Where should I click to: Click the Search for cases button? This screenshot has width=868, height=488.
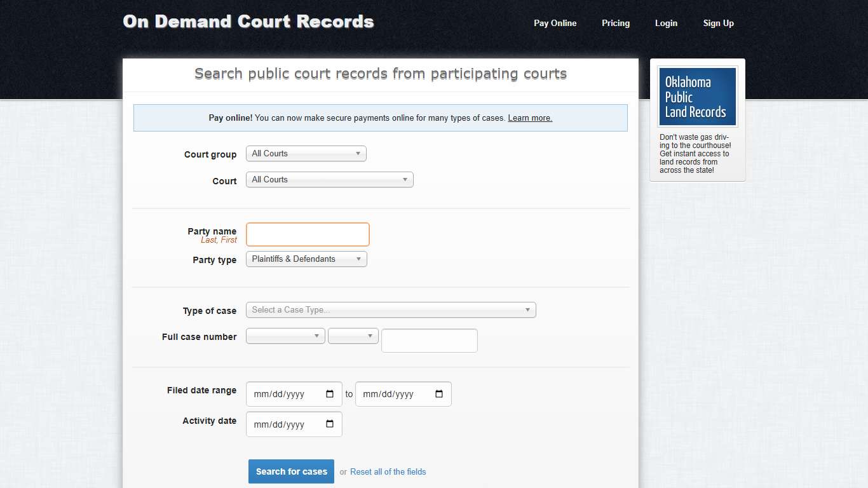pos(291,471)
